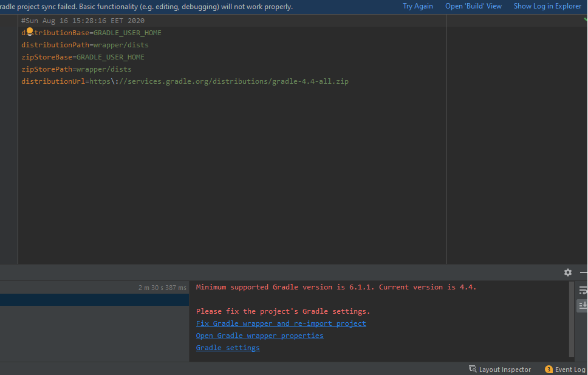The height and width of the screenshot is (375, 588).
Task: Click the 'Minimum supported Gradle version' error message
Action: [336, 287]
